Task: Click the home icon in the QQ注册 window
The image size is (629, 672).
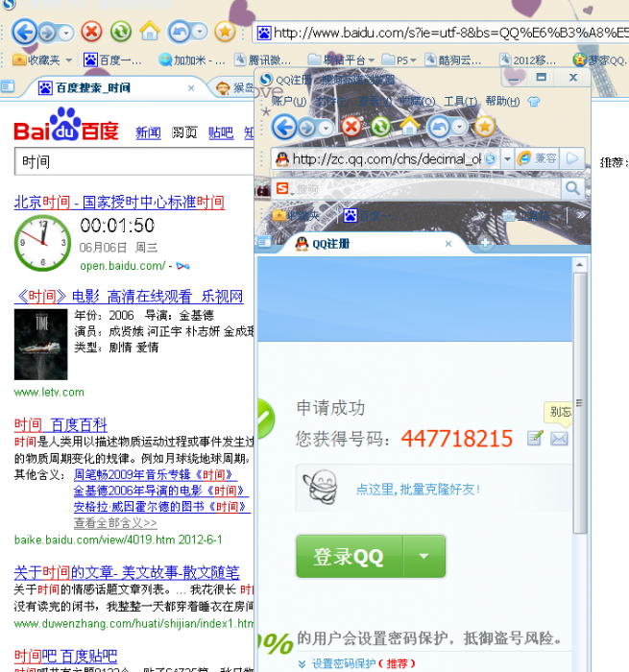Action: click(409, 126)
